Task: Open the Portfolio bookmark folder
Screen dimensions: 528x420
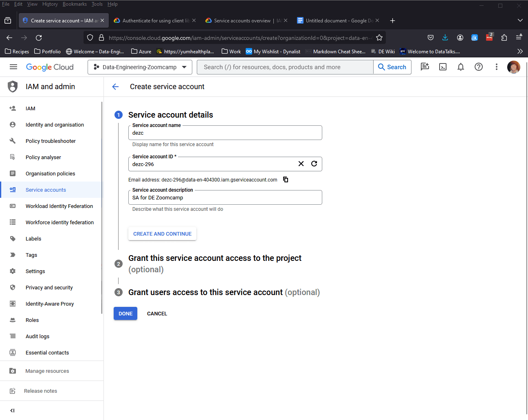Action: pyautogui.click(x=47, y=51)
